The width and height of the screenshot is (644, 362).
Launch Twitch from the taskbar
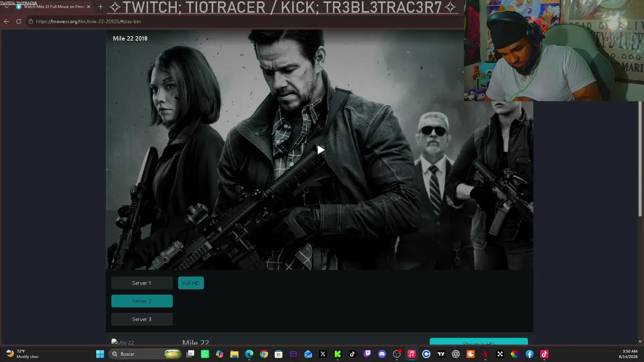tap(367, 354)
